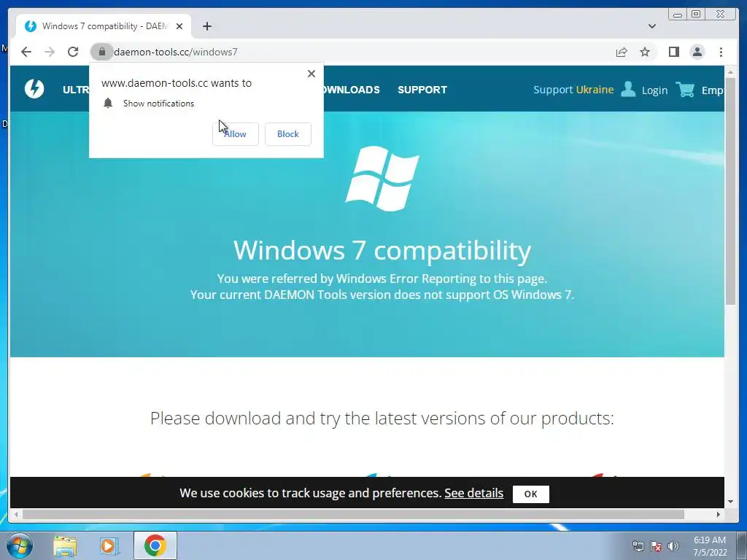Open the SUPPORT menu item
The height and width of the screenshot is (560, 747).
click(422, 90)
